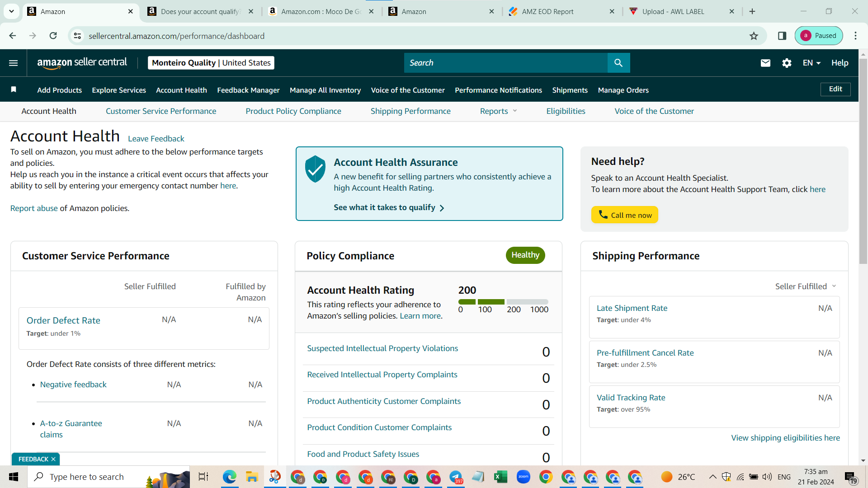The image size is (868, 488).
Task: Open the EN language dropdown
Action: pos(811,63)
